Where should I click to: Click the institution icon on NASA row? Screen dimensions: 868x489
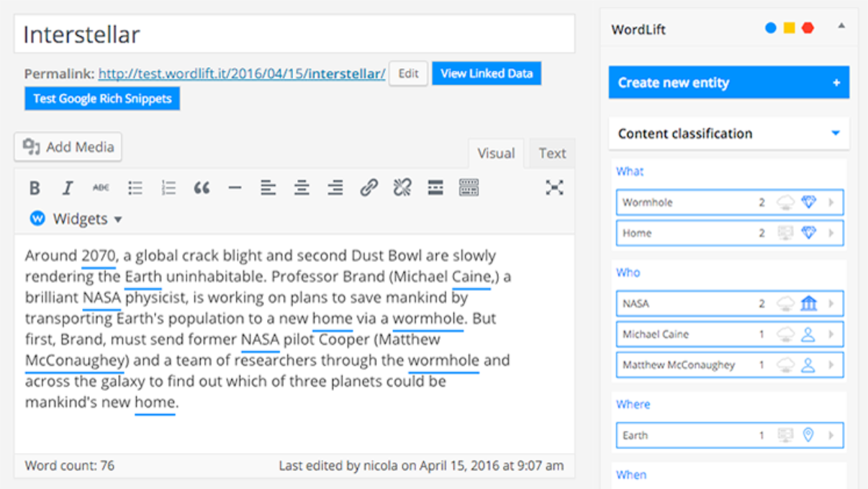809,304
